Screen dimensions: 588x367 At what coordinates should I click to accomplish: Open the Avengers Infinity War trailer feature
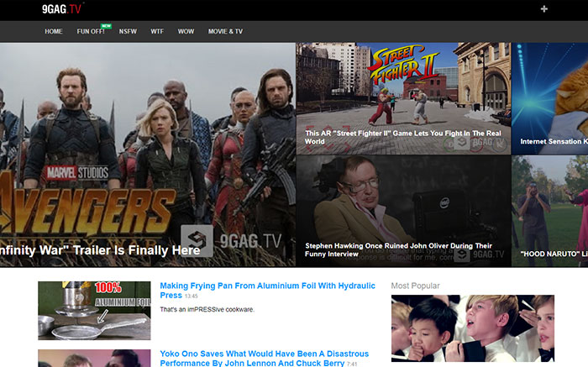(148, 155)
